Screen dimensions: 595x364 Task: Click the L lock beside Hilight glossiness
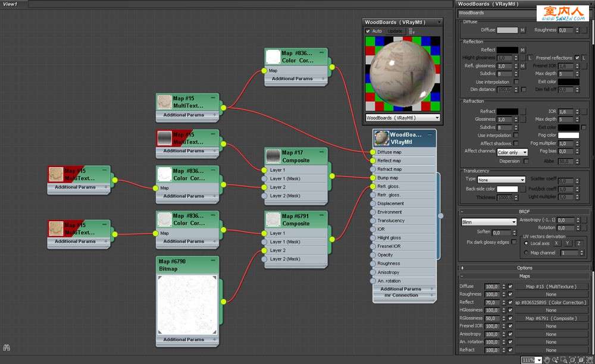530,58
